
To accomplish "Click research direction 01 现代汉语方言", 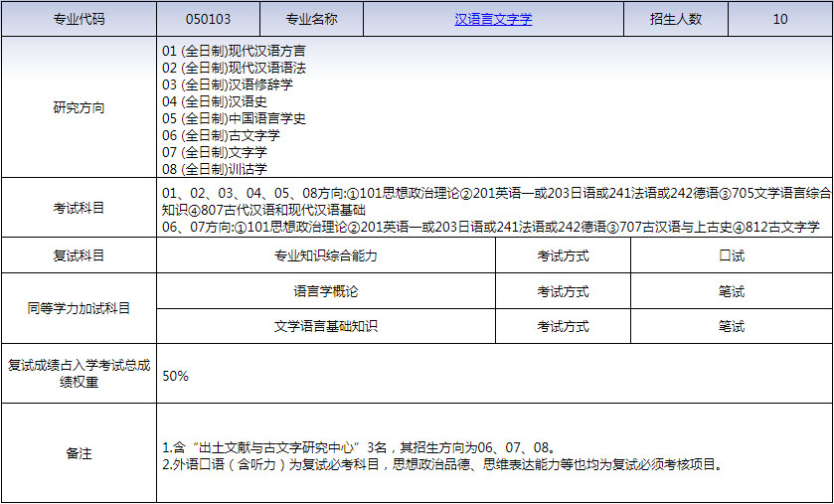I will (x=234, y=51).
